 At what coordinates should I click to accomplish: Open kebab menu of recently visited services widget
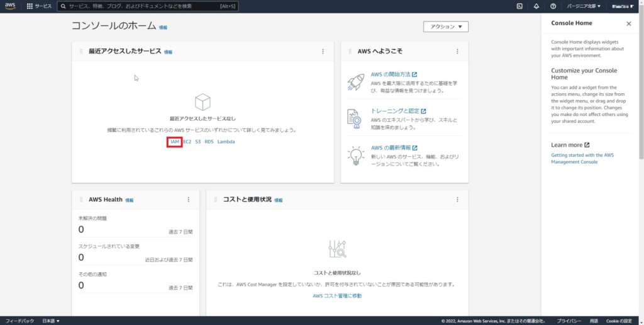click(x=323, y=52)
